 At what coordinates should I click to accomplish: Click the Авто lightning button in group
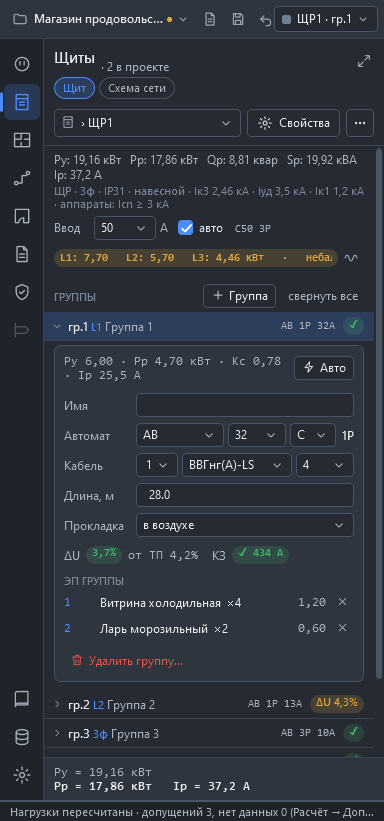click(x=324, y=368)
